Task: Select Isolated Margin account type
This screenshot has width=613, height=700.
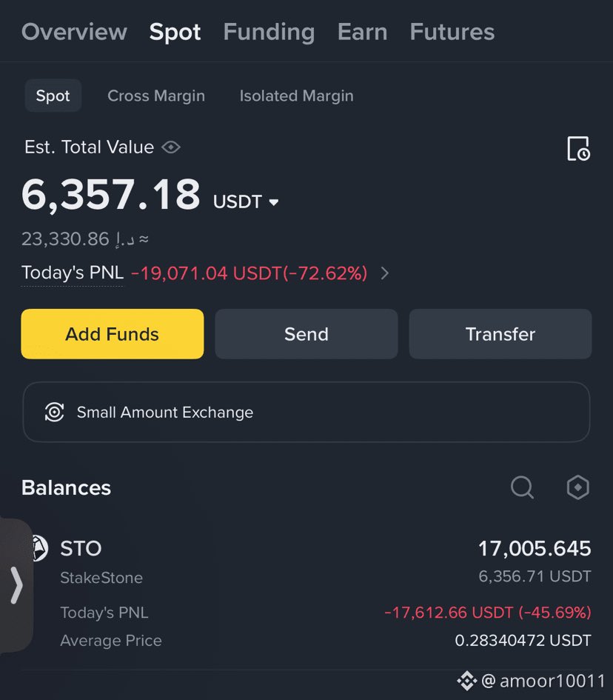Action: pyautogui.click(x=296, y=96)
